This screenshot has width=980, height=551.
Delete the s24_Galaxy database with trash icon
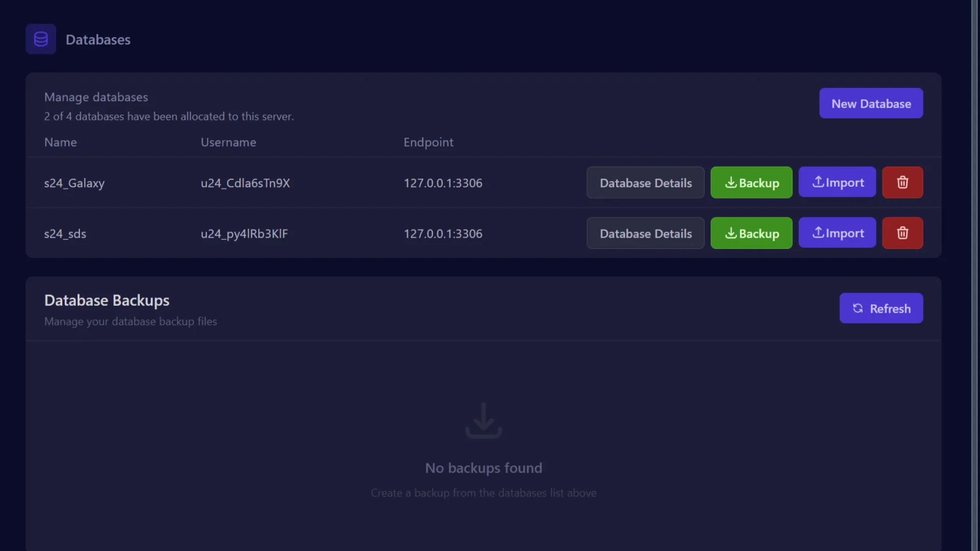(x=902, y=183)
